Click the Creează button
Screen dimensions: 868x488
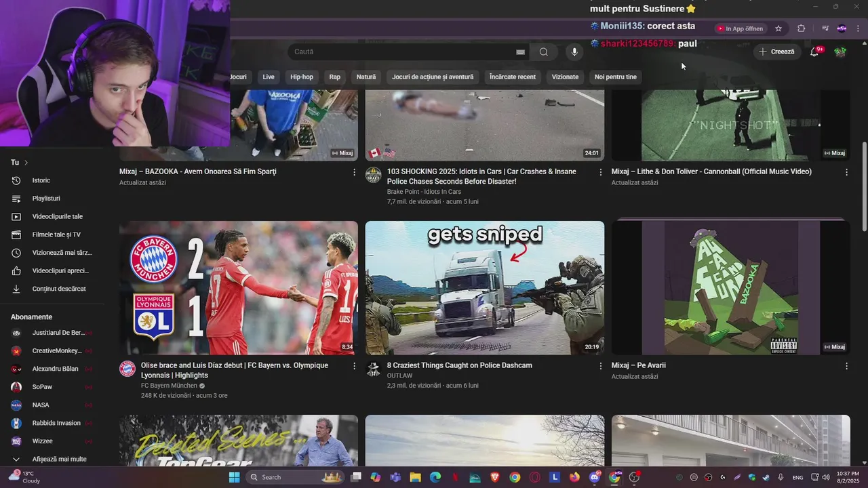(777, 52)
